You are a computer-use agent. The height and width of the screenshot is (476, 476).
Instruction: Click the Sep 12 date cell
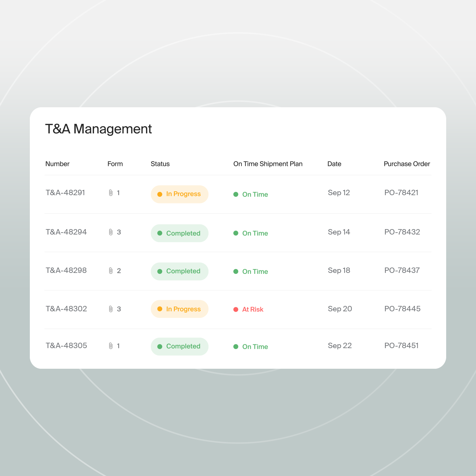339,193
